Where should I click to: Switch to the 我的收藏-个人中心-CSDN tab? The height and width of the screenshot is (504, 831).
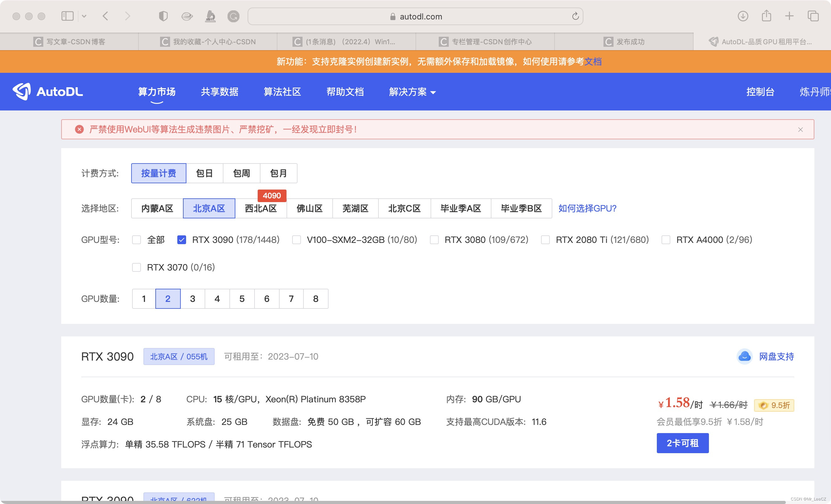pos(208,41)
